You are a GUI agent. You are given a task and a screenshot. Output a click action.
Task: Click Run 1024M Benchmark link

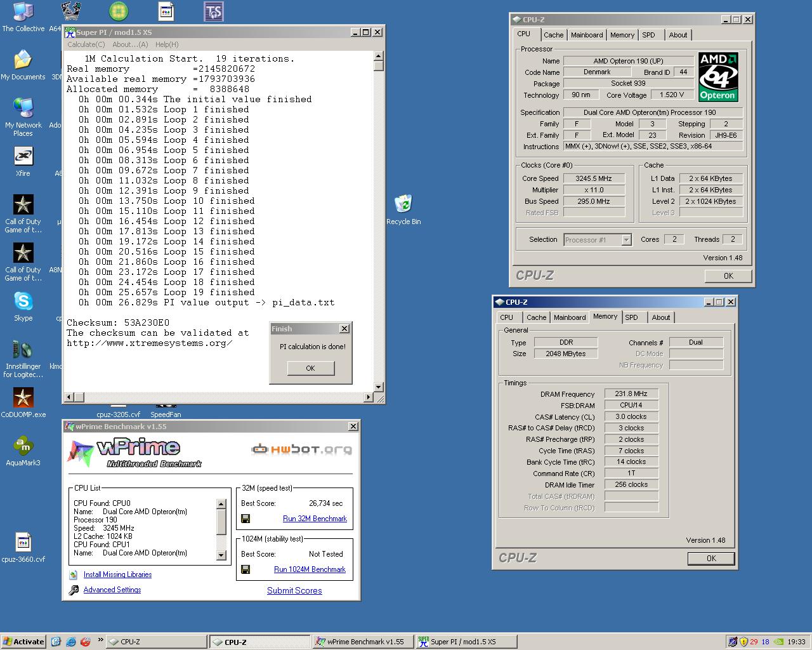tap(310, 569)
